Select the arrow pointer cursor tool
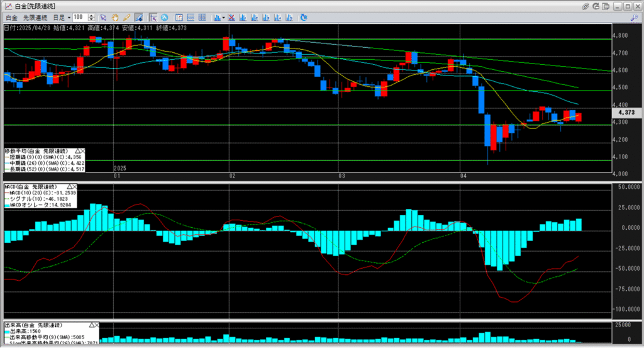The width and height of the screenshot is (644, 348). pyautogui.click(x=103, y=17)
